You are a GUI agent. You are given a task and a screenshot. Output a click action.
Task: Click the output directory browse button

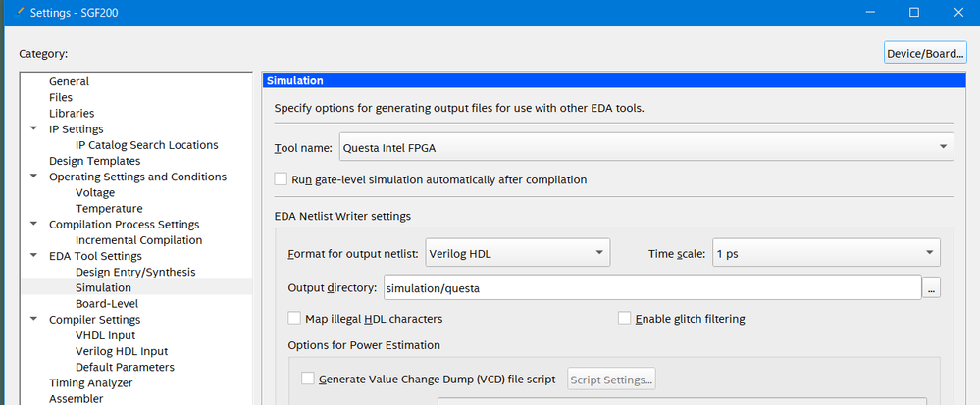tap(932, 287)
